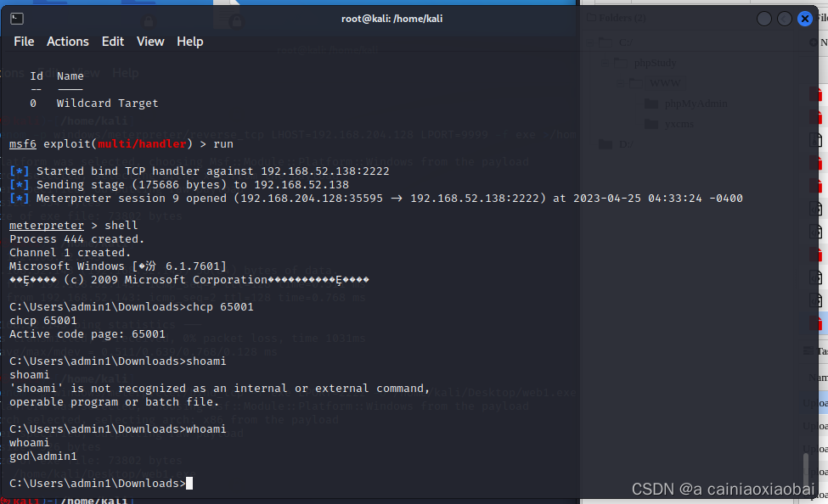
Task: Click 'Sending stage (175686 bytes)' line
Action: point(179,185)
